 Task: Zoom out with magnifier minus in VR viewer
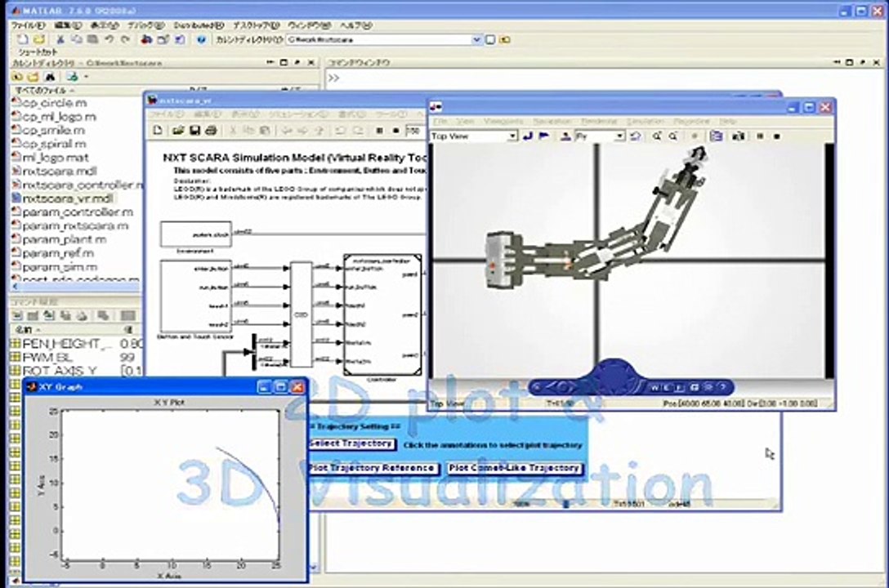[x=673, y=136]
